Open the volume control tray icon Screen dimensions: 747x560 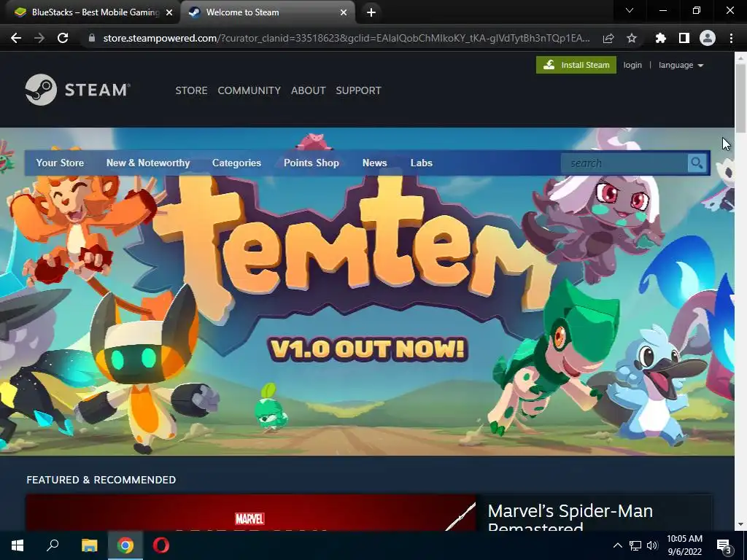652,545
